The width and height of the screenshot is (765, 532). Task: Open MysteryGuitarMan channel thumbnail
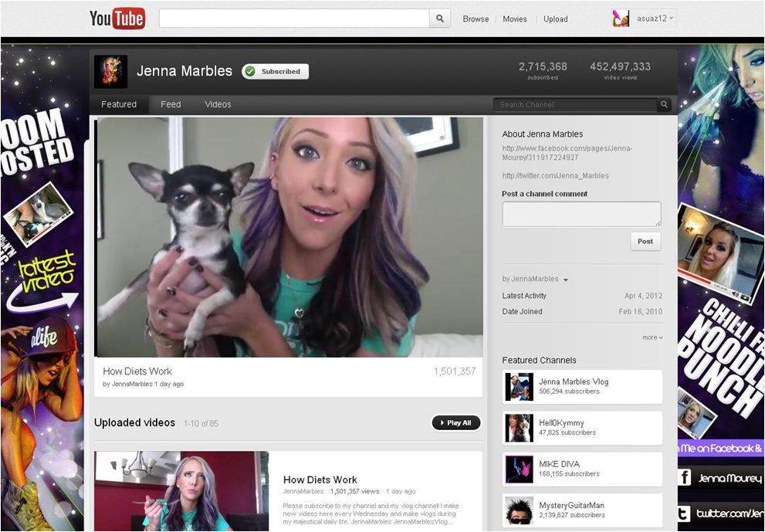click(520, 510)
